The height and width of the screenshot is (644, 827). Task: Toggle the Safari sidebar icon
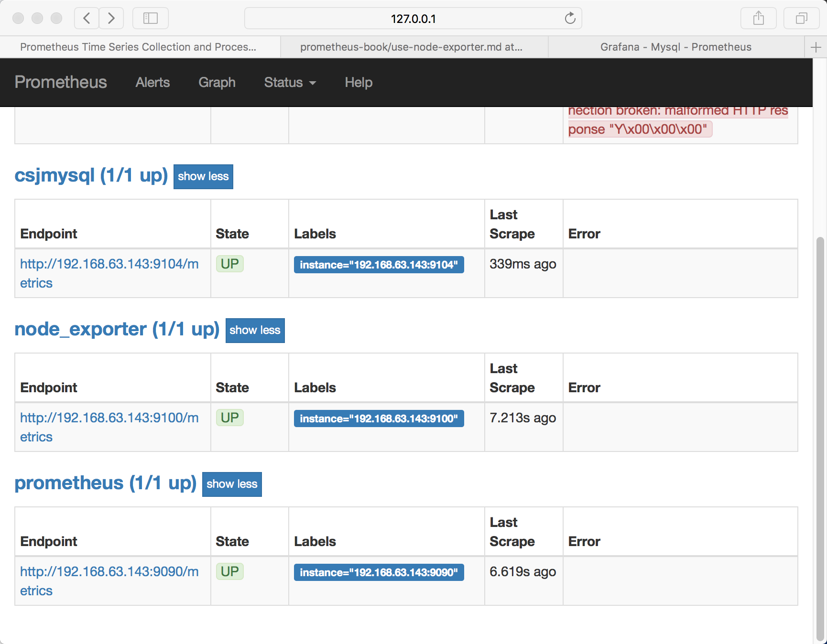(x=151, y=18)
